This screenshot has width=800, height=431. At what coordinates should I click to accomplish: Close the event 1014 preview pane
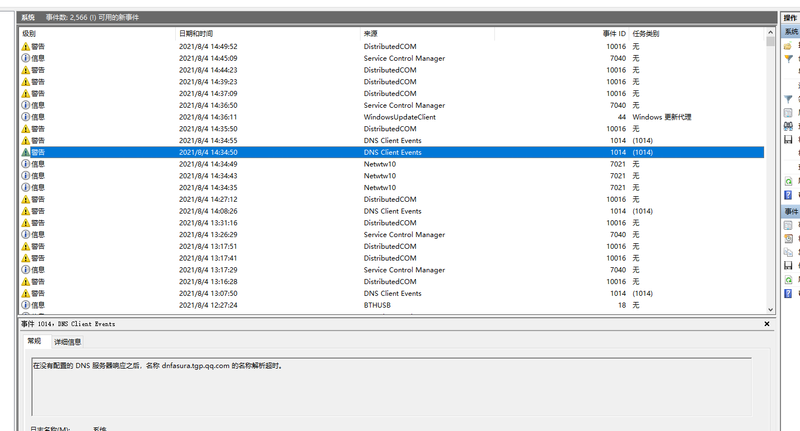click(767, 325)
